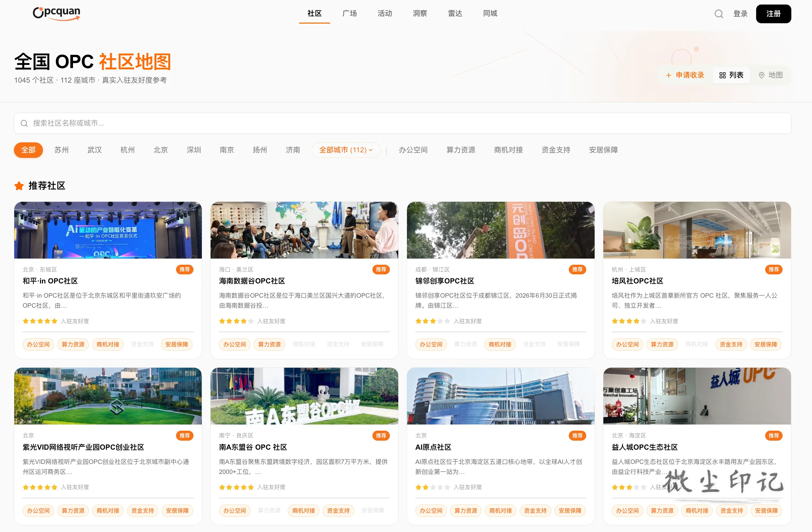The height and width of the screenshot is (532, 812).
Task: Click the 登录 link
Action: pyautogui.click(x=740, y=14)
